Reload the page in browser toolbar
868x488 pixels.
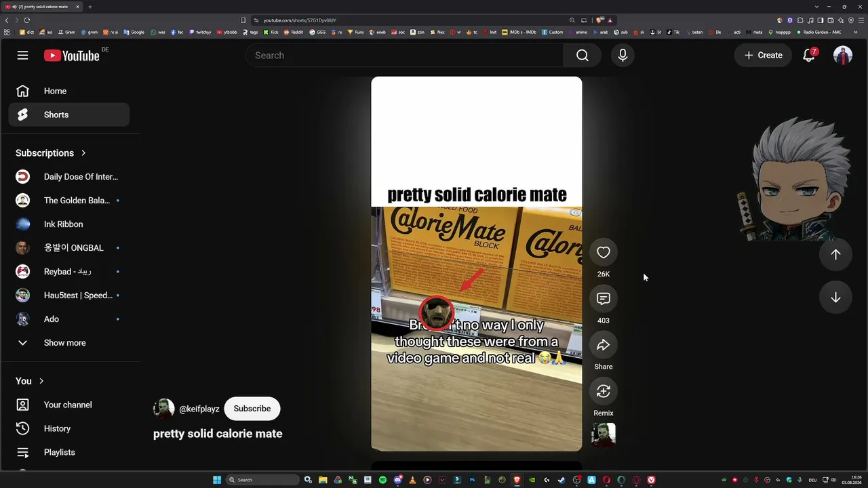pos(27,20)
